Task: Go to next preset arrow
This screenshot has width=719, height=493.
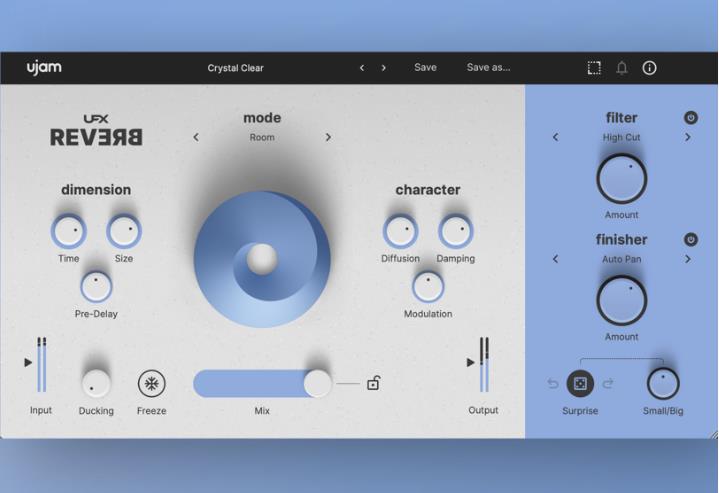Action: click(384, 68)
